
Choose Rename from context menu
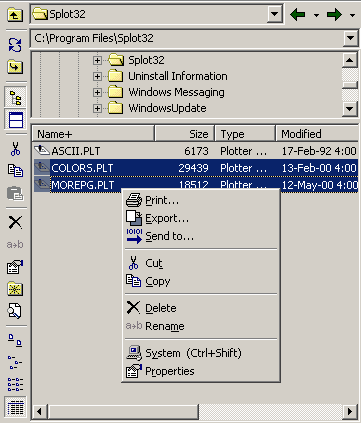click(x=201, y=326)
